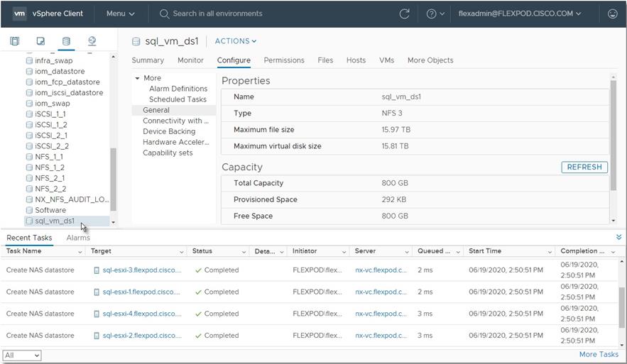
Task: Click the host icon next to sql-esxi-1
Action: point(97,292)
